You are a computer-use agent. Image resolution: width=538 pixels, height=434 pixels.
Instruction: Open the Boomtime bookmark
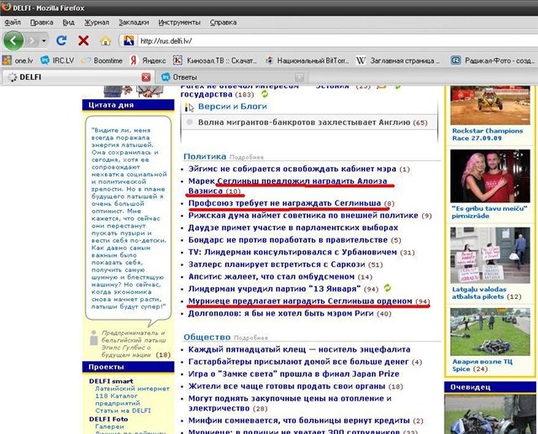[102, 61]
